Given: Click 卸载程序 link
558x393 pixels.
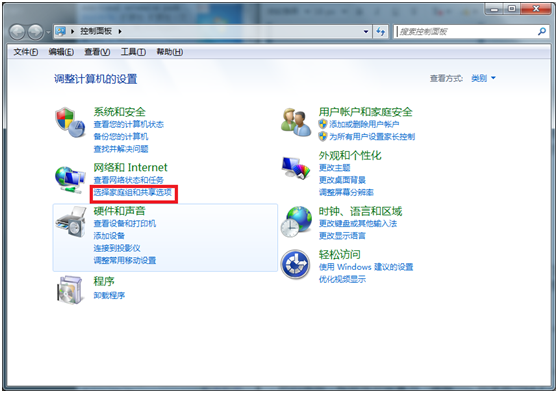Looking at the screenshot, I should click(109, 295).
